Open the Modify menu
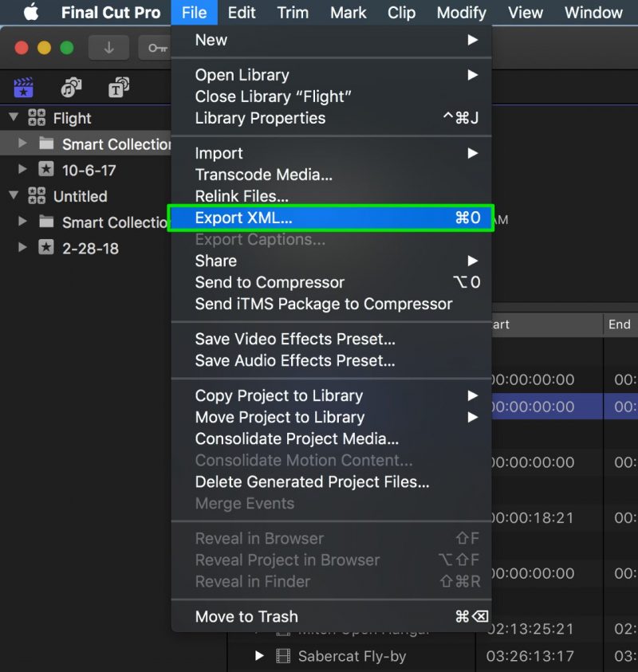 pos(461,13)
